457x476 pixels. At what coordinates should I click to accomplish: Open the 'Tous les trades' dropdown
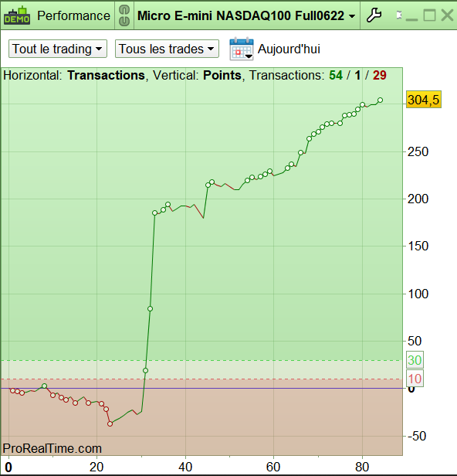pyautogui.click(x=167, y=49)
